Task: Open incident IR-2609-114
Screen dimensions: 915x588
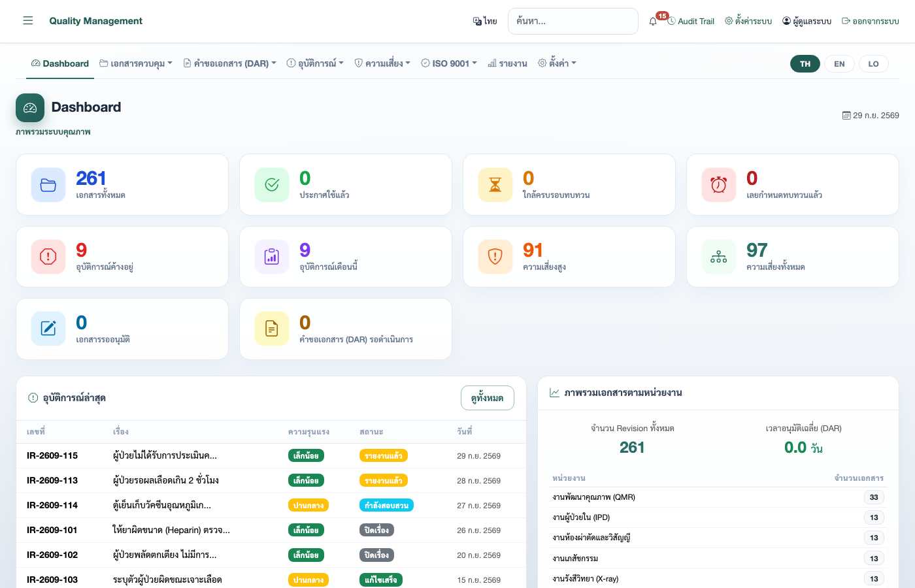Action: (x=52, y=505)
